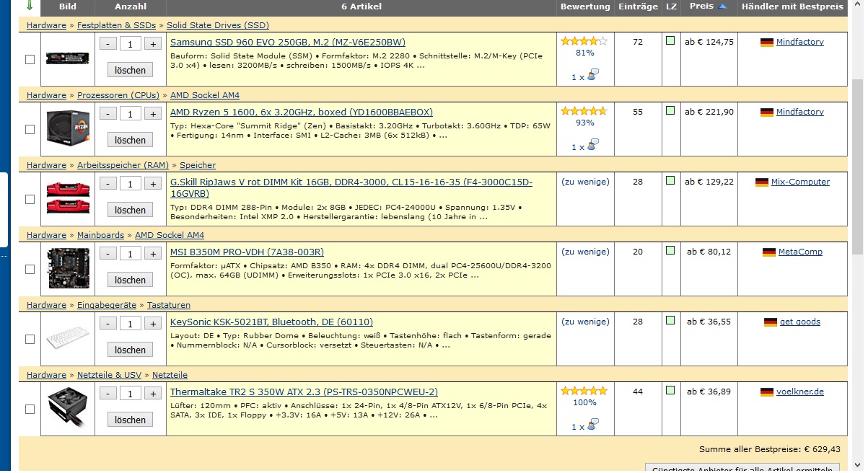The width and height of the screenshot is (868, 473).
Task: Open the comment icon for Samsung SSD 960 EVO
Action: click(593, 75)
